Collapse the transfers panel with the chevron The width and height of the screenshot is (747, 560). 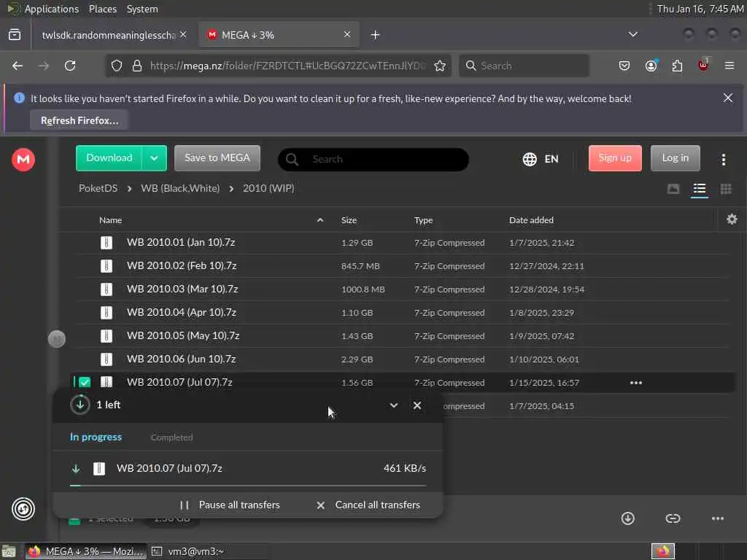(x=393, y=405)
